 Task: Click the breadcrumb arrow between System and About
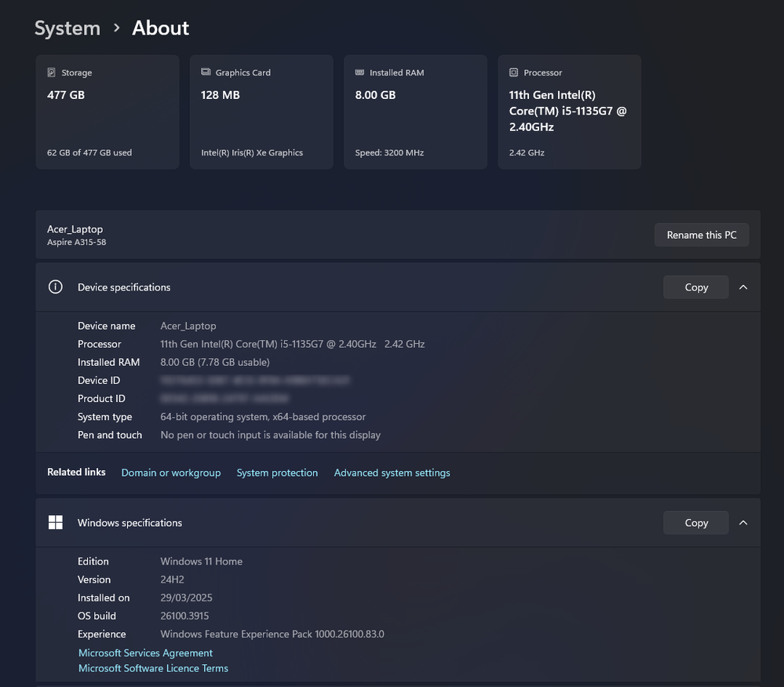116,28
